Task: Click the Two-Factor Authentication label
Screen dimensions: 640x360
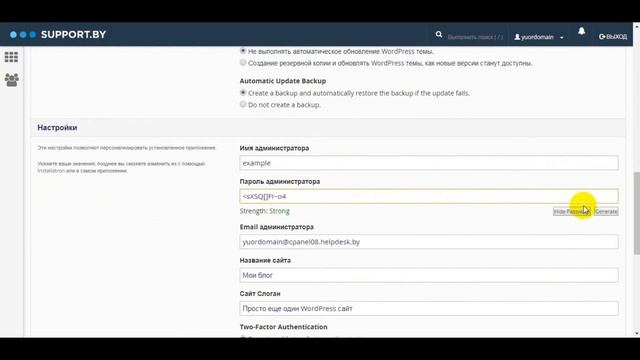Action: click(x=283, y=327)
